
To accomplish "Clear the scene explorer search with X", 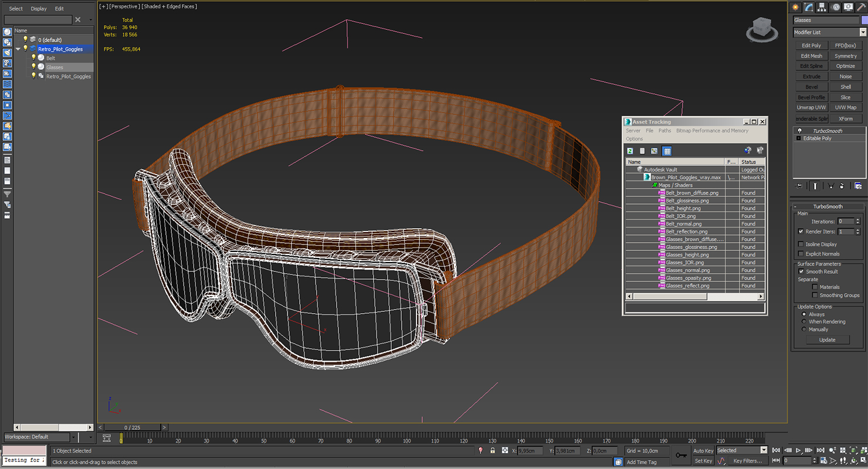I will click(77, 20).
